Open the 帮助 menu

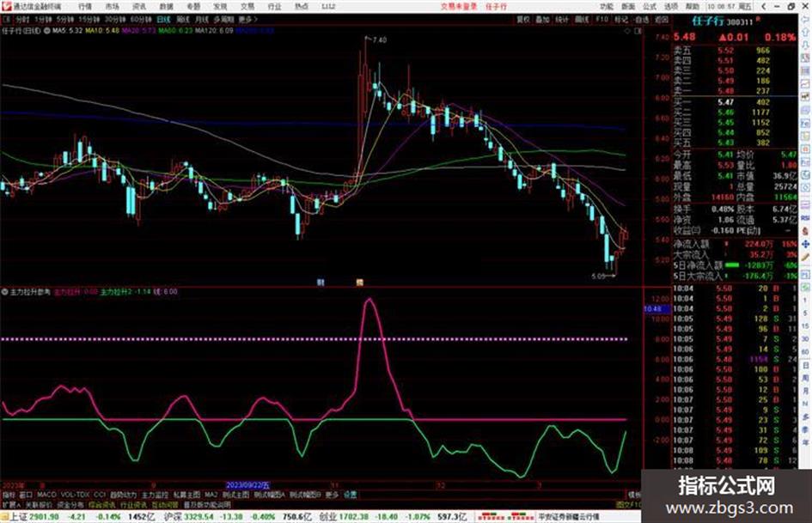tap(693, 6)
